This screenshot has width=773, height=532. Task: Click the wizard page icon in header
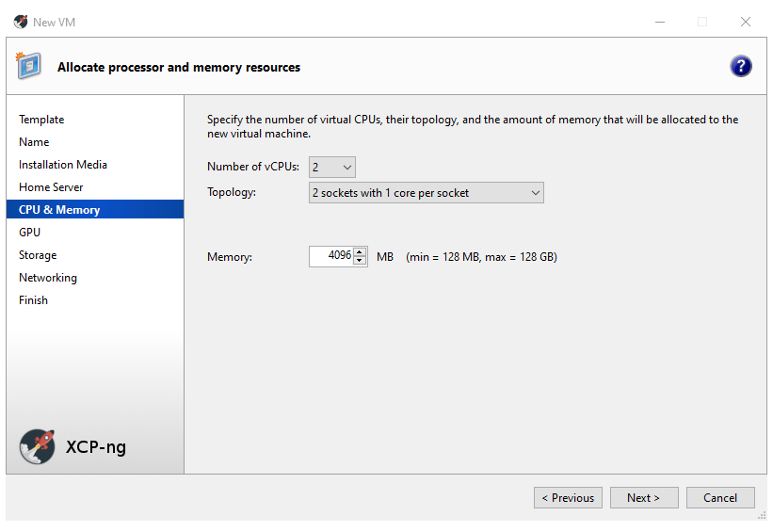tap(28, 66)
